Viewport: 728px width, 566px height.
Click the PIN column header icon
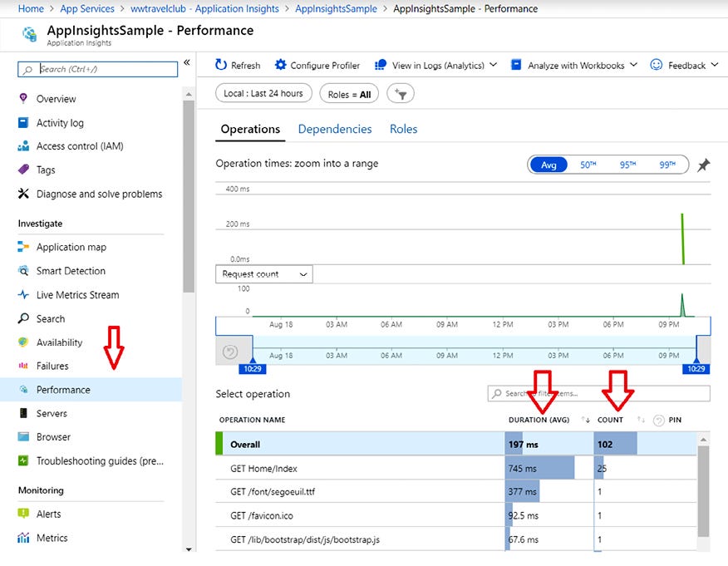tap(659, 421)
